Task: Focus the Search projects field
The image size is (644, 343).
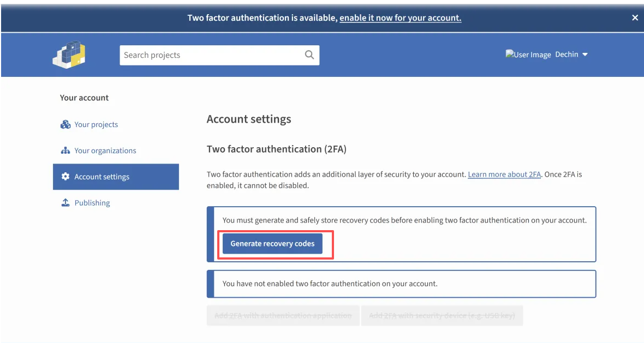Action: 219,55
